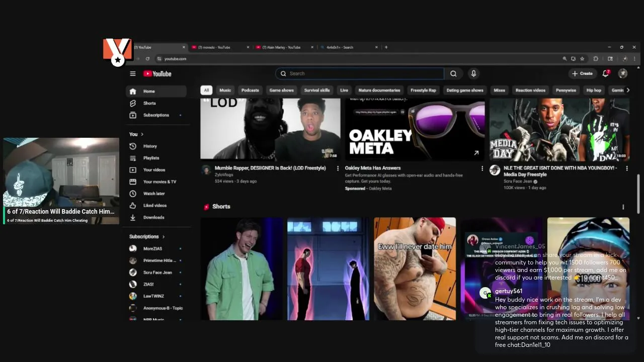Viewport: 644px width, 362px height.
Task: Open the browser extensions puzzle icon
Action: click(x=596, y=59)
